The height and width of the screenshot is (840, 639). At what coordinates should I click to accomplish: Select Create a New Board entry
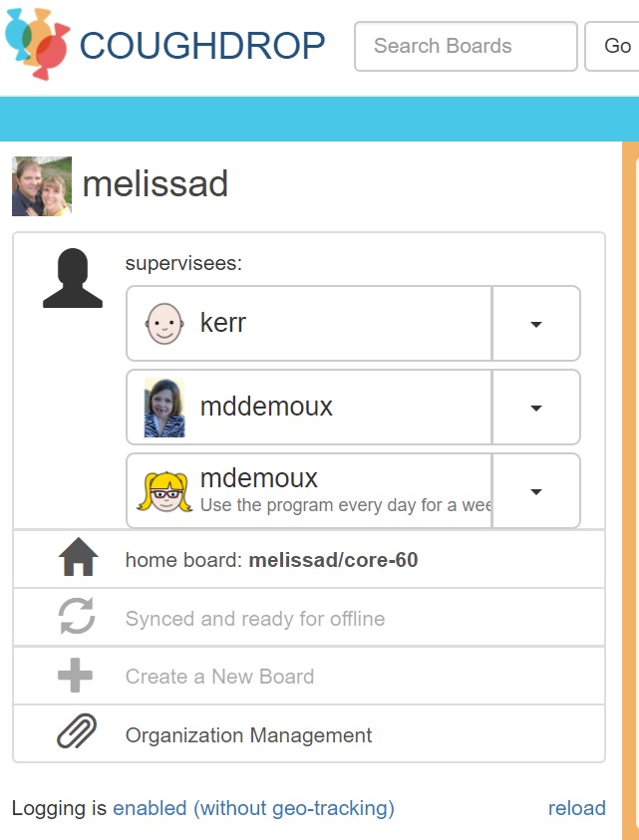point(309,676)
